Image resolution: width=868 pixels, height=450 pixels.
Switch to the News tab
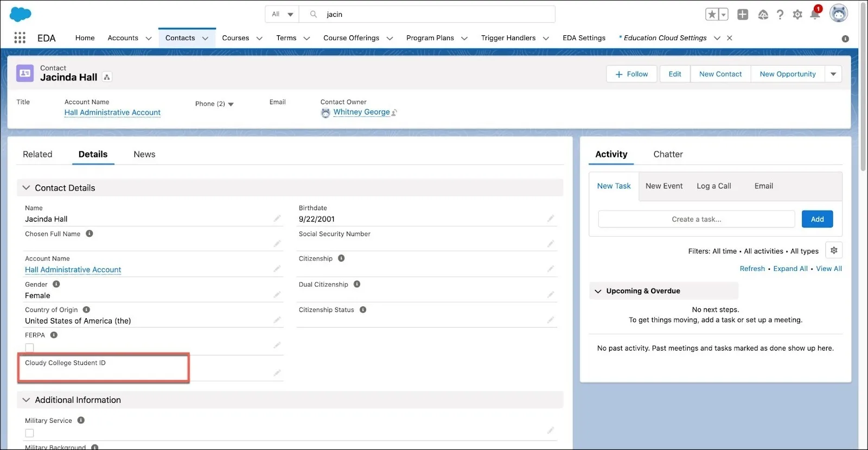[144, 154]
